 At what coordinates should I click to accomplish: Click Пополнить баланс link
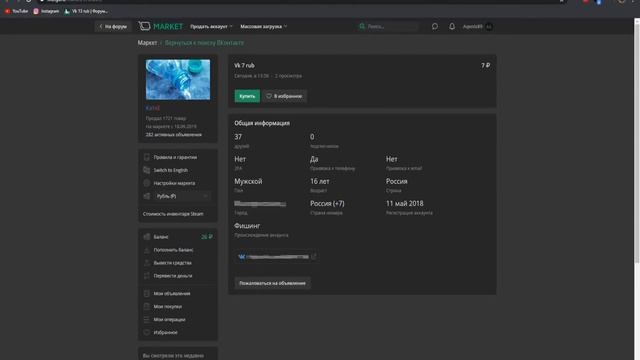(173, 250)
